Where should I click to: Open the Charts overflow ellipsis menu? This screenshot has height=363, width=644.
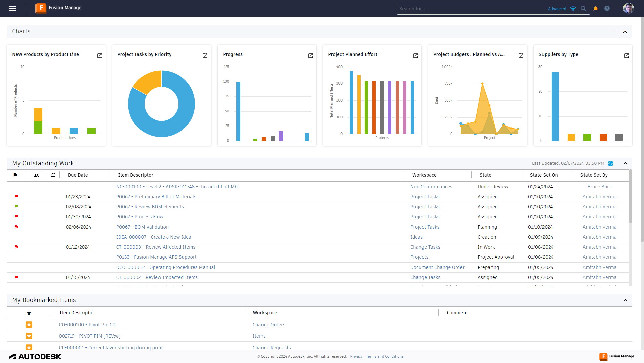click(616, 31)
